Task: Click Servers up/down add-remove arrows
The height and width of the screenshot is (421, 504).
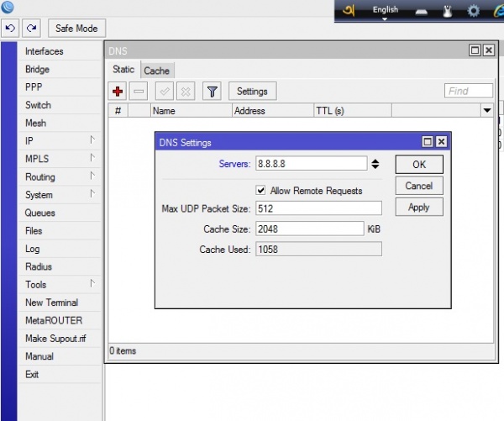Action: pos(375,164)
